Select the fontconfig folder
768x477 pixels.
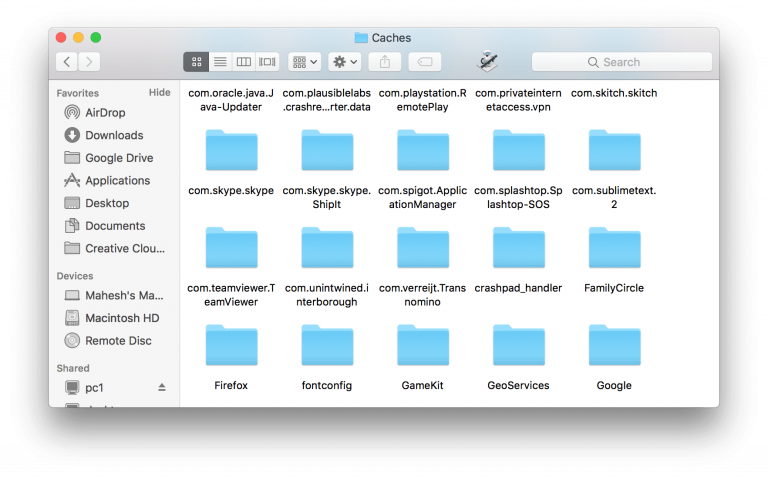pos(327,345)
